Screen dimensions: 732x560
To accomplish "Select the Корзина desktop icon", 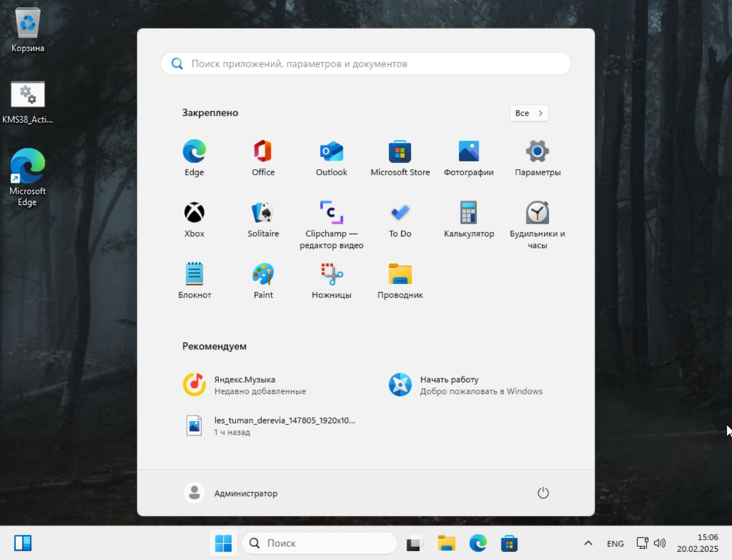I will [x=28, y=30].
